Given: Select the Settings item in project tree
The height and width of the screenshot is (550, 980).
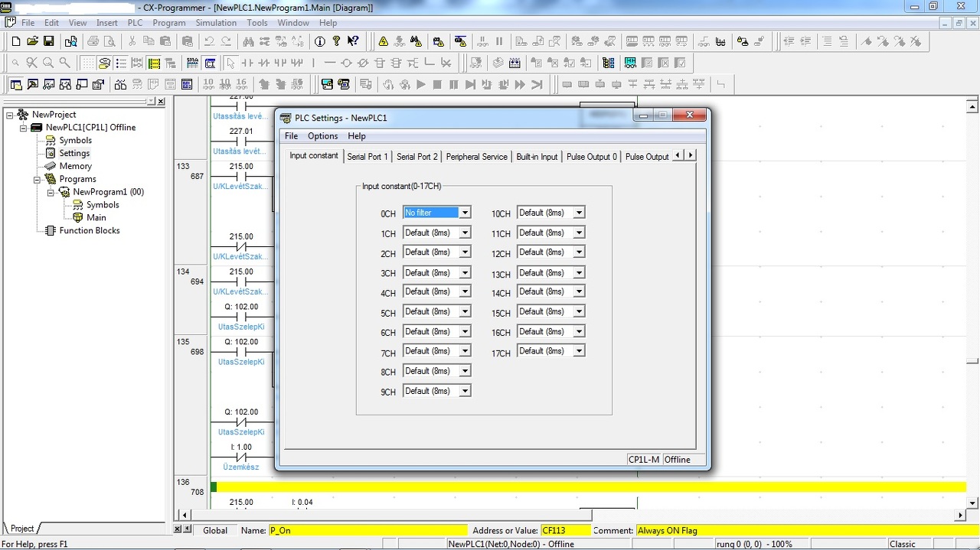Looking at the screenshot, I should point(74,153).
